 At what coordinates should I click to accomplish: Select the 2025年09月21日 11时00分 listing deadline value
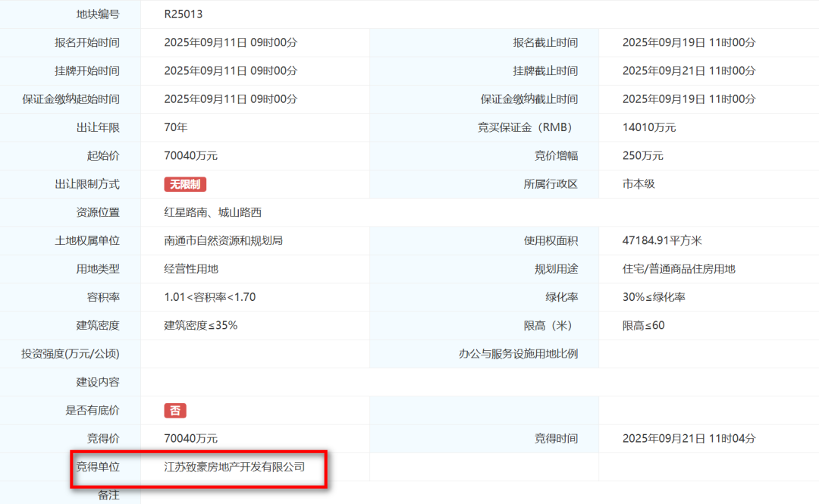coord(689,70)
